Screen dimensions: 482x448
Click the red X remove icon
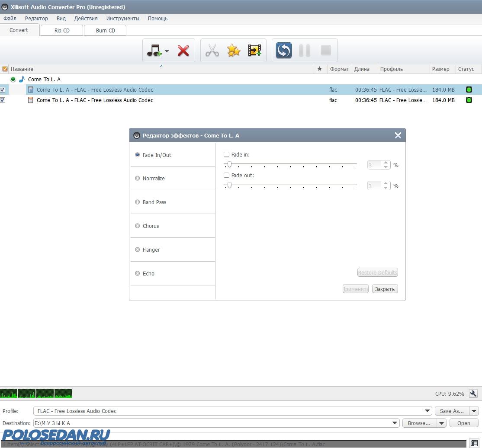(x=183, y=51)
